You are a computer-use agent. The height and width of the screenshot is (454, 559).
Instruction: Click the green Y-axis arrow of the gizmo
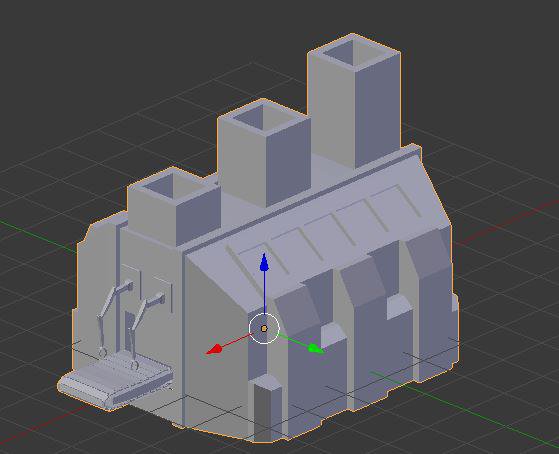pyautogui.click(x=315, y=348)
